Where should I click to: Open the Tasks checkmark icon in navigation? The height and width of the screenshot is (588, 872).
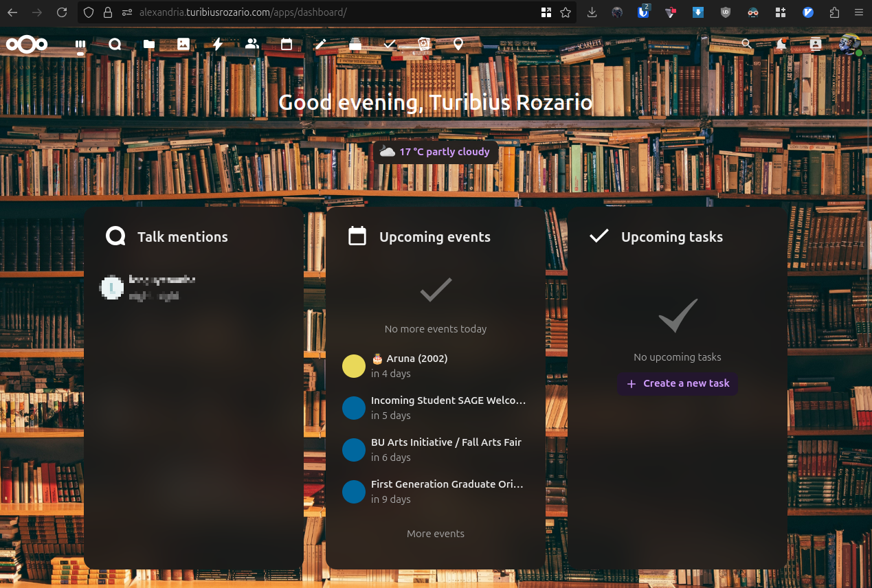[390, 45]
